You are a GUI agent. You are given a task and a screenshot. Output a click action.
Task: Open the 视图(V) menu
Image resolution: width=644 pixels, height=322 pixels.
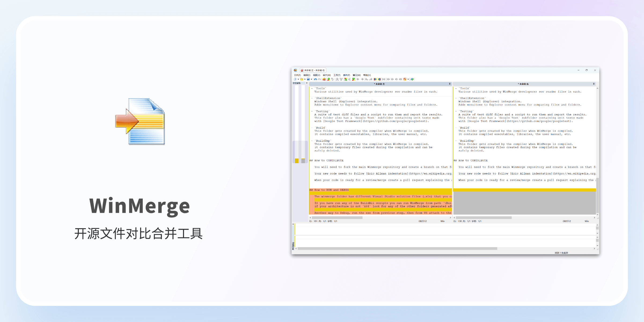pyautogui.click(x=316, y=75)
